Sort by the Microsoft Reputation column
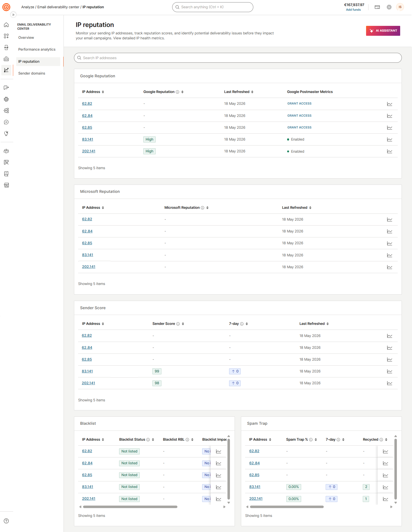 click(x=207, y=208)
